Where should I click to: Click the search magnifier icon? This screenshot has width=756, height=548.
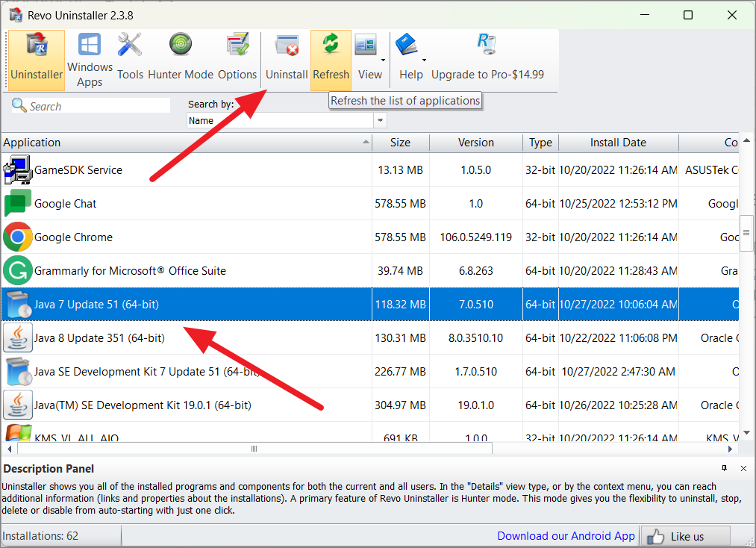pos(19,105)
